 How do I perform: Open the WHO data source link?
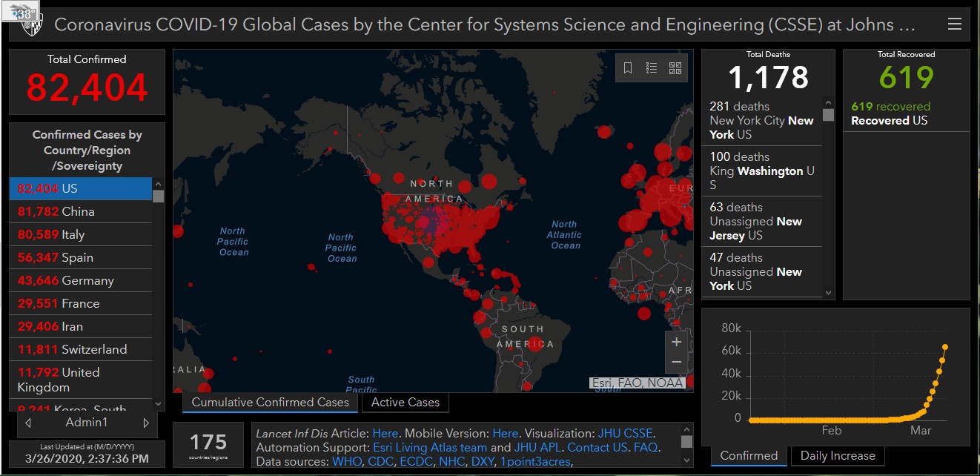point(348,462)
